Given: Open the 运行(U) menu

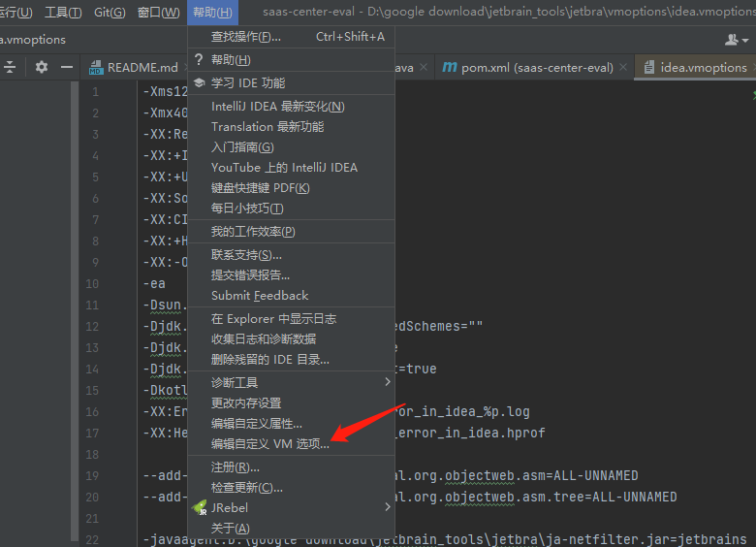Looking at the screenshot, I should 16,12.
